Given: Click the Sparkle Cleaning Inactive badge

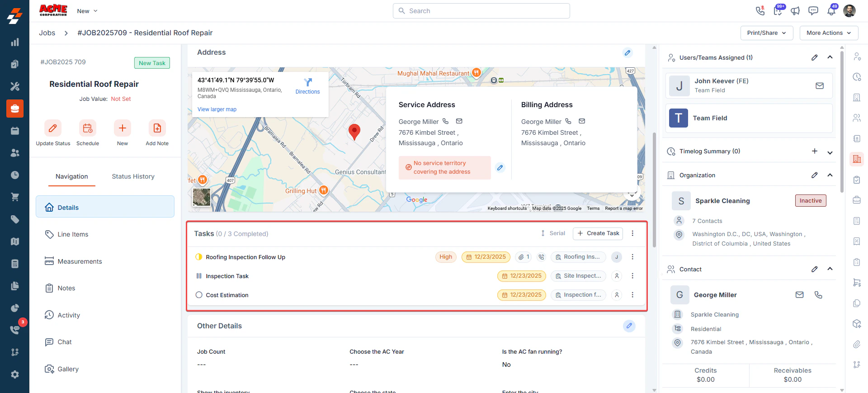Looking at the screenshot, I should (x=811, y=201).
